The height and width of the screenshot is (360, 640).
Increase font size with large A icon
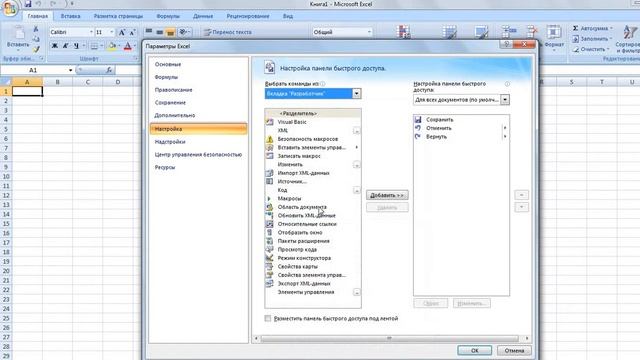(x=122, y=32)
